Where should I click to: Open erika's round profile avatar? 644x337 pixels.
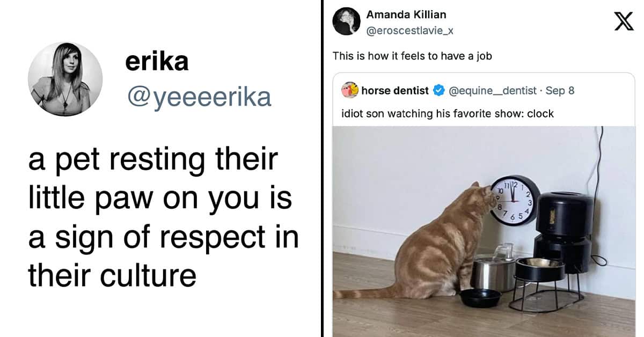point(65,79)
